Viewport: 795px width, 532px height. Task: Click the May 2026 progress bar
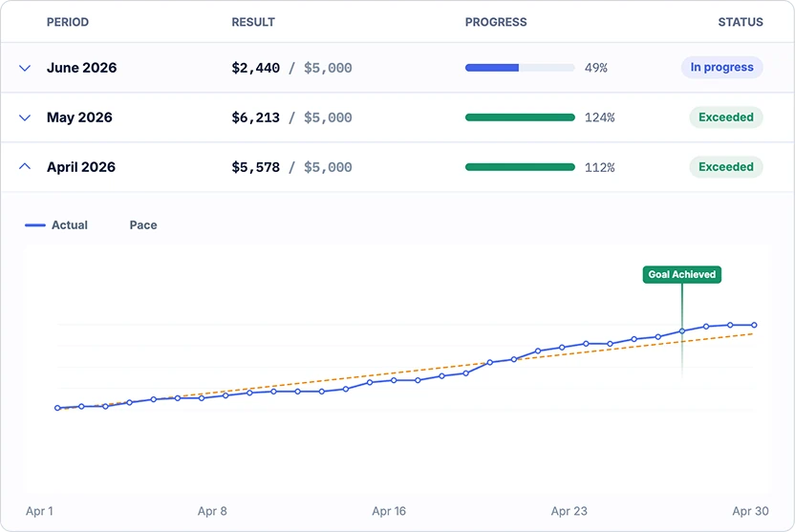pos(520,117)
